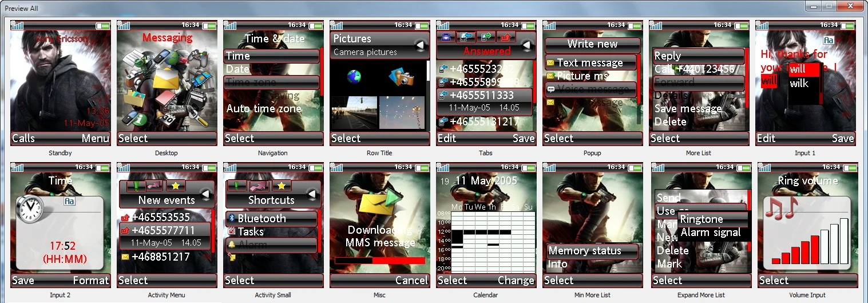
Task: Click the green outgoing tab icon in Tabs preview
Action: tap(486, 37)
